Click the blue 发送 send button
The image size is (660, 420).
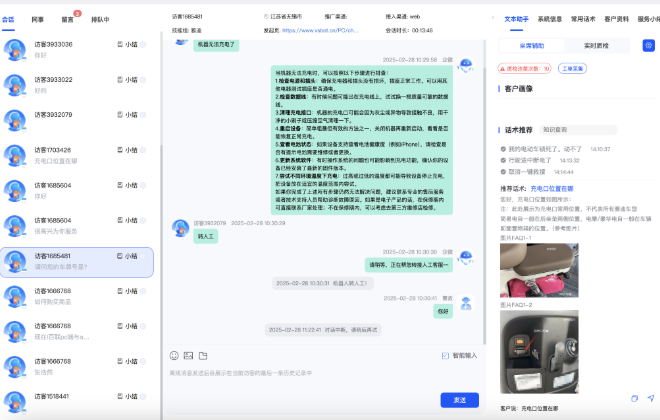(x=459, y=399)
